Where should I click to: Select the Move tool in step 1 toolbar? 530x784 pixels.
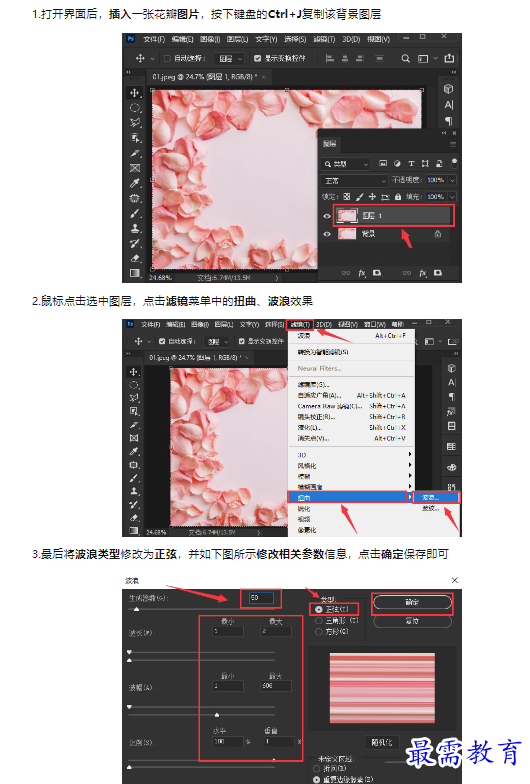coord(134,93)
